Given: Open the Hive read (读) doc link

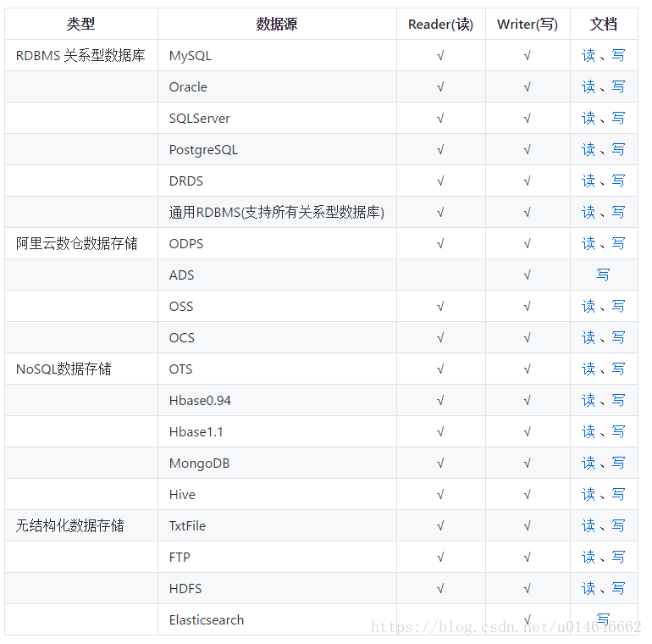Looking at the screenshot, I should (588, 494).
